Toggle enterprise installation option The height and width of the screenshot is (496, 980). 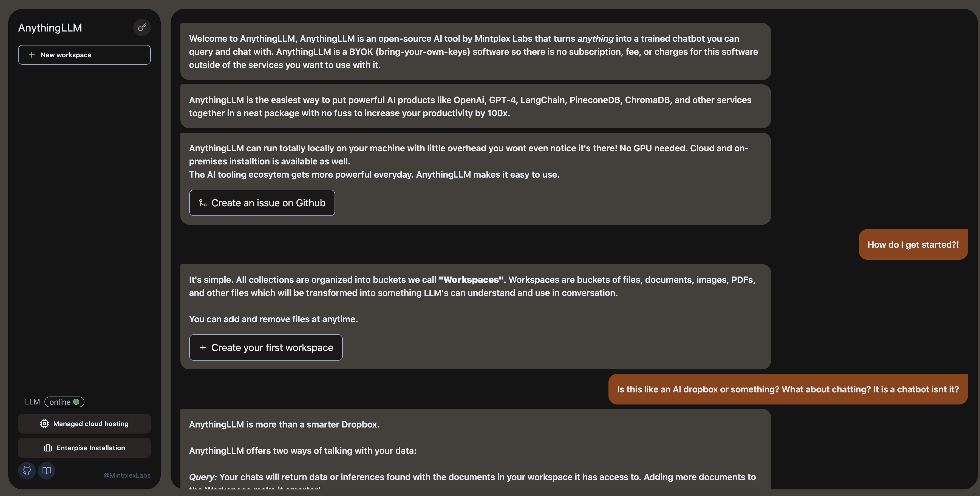tap(84, 447)
